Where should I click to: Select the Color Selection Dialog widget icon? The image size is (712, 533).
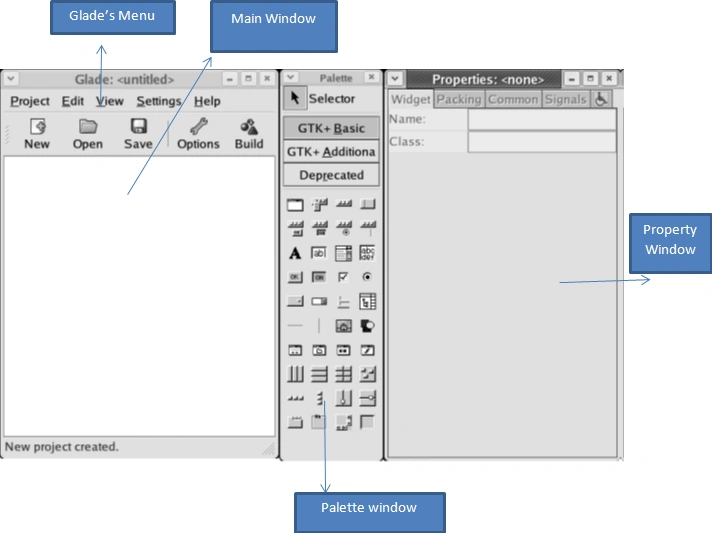click(343, 350)
